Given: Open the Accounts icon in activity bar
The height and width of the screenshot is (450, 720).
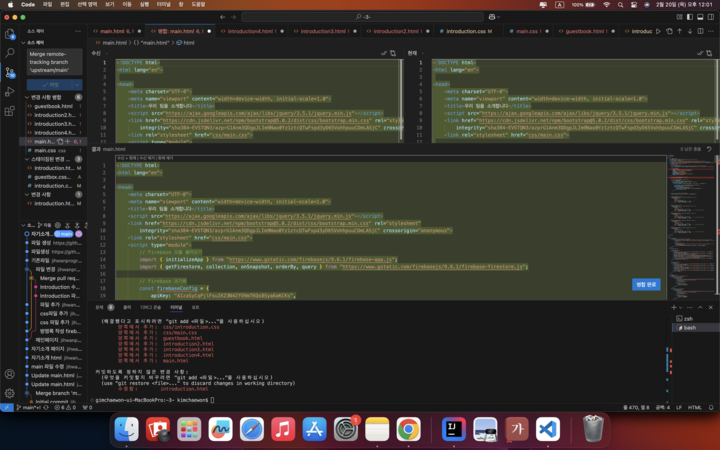Looking at the screenshot, I should coord(10,374).
